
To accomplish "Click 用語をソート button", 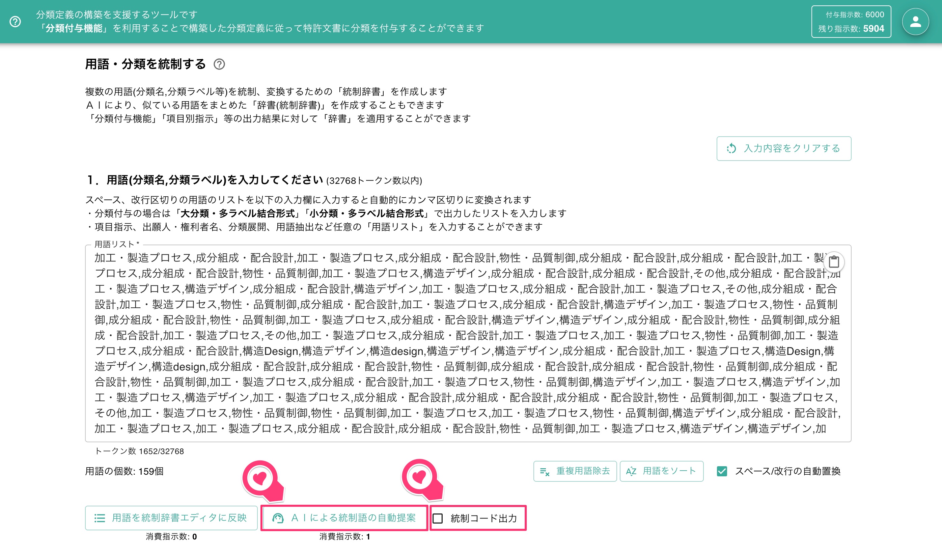I will point(661,471).
